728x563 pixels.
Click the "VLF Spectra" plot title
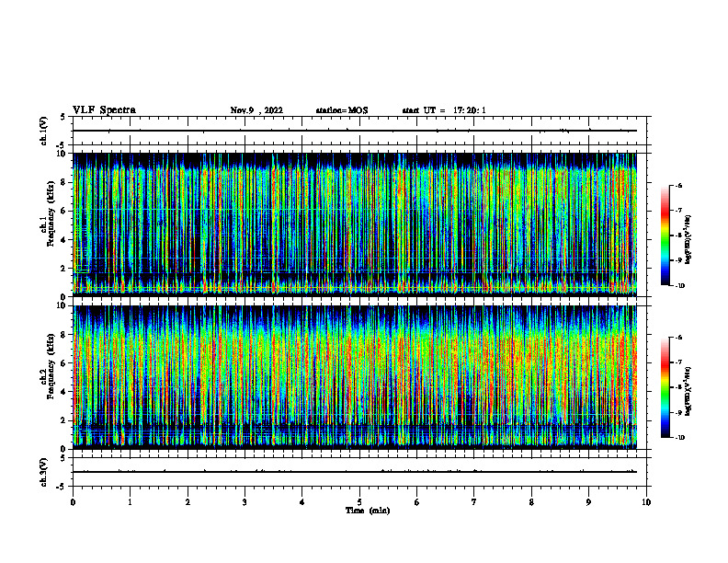[104, 110]
